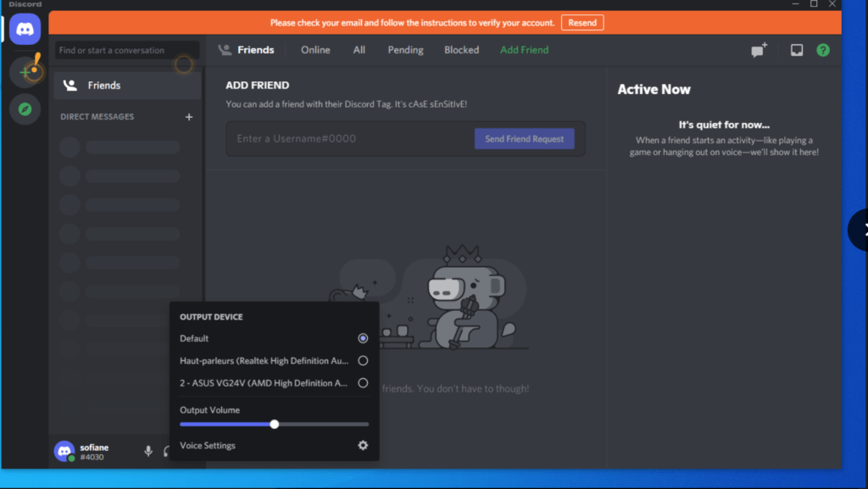Click the Send Friend Request button

(x=524, y=137)
